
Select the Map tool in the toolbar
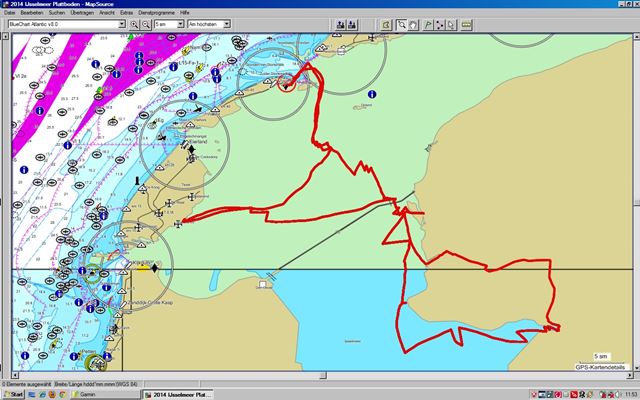(x=386, y=25)
